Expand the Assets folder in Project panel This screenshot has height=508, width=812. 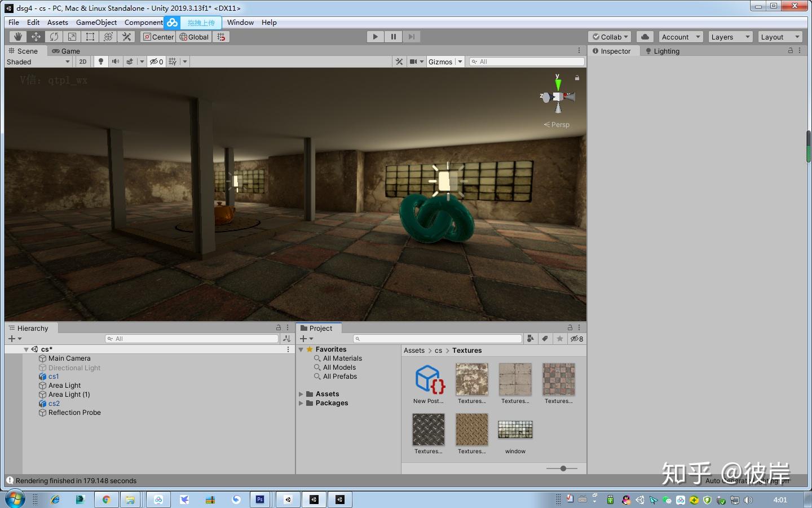tap(301, 393)
